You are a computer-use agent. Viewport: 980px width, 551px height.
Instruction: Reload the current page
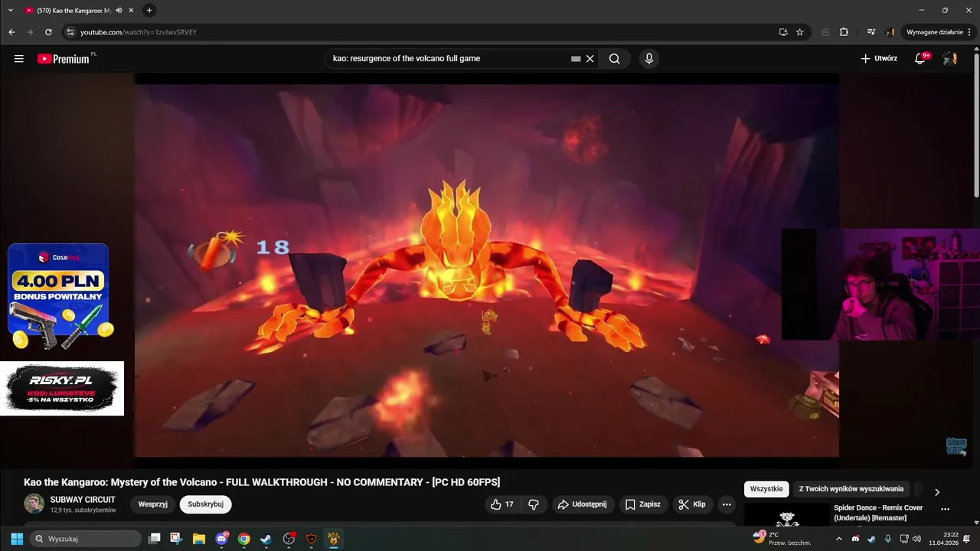pos(48,32)
